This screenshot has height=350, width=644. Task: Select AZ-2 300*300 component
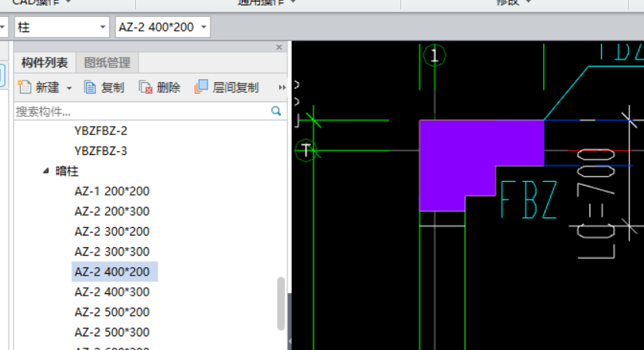(111, 252)
